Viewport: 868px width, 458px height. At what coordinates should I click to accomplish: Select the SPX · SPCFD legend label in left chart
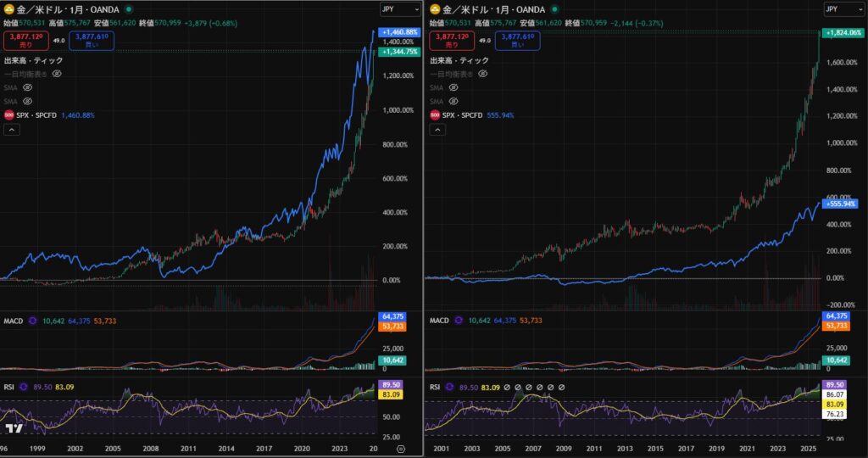(40, 115)
